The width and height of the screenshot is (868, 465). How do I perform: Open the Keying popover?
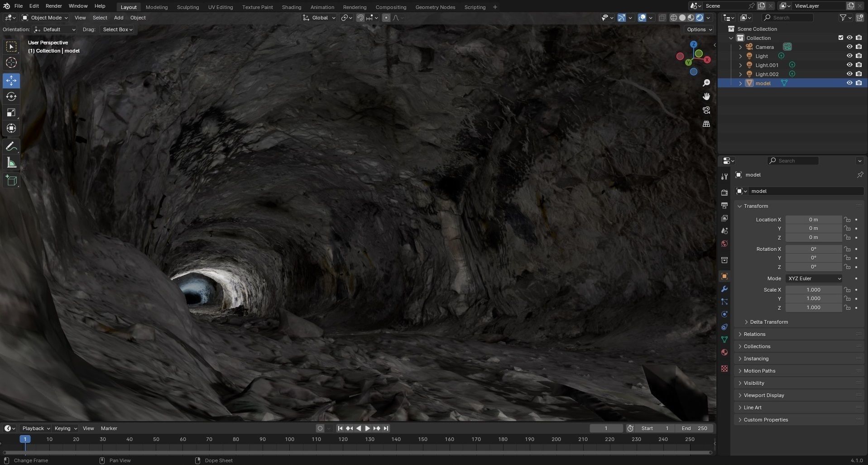click(65, 428)
